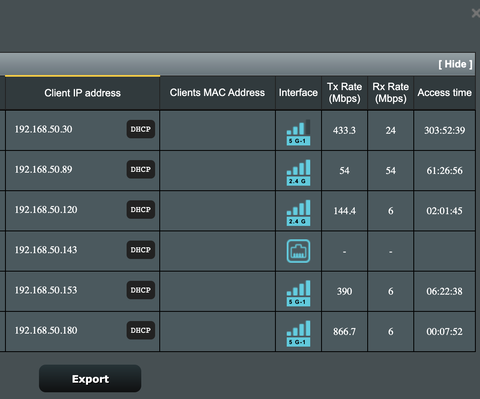Click the DHCP badge for 192.168.50.143

141,250
